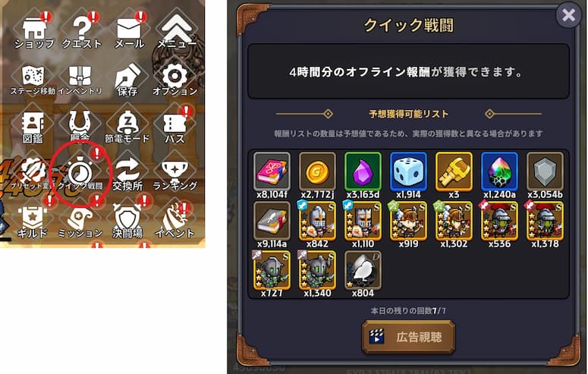Select the golden key reward x3
588x374 pixels.
point(454,175)
